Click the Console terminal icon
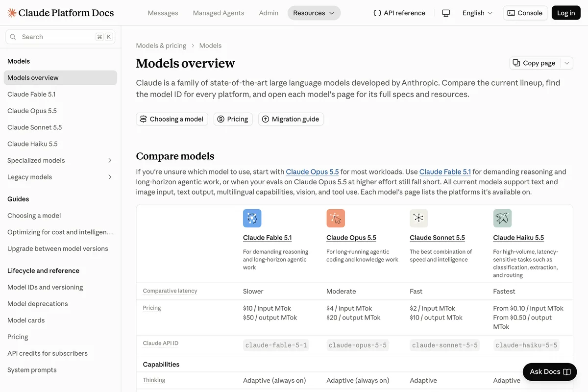588x392 pixels. pos(511,13)
